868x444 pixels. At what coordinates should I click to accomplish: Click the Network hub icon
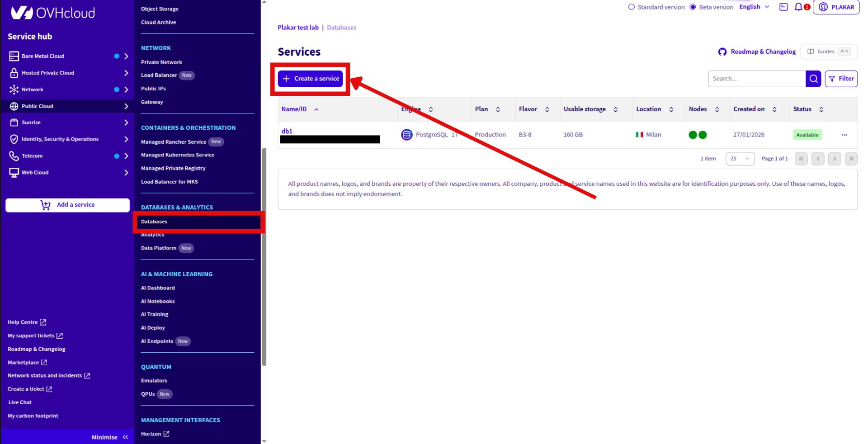(14, 90)
